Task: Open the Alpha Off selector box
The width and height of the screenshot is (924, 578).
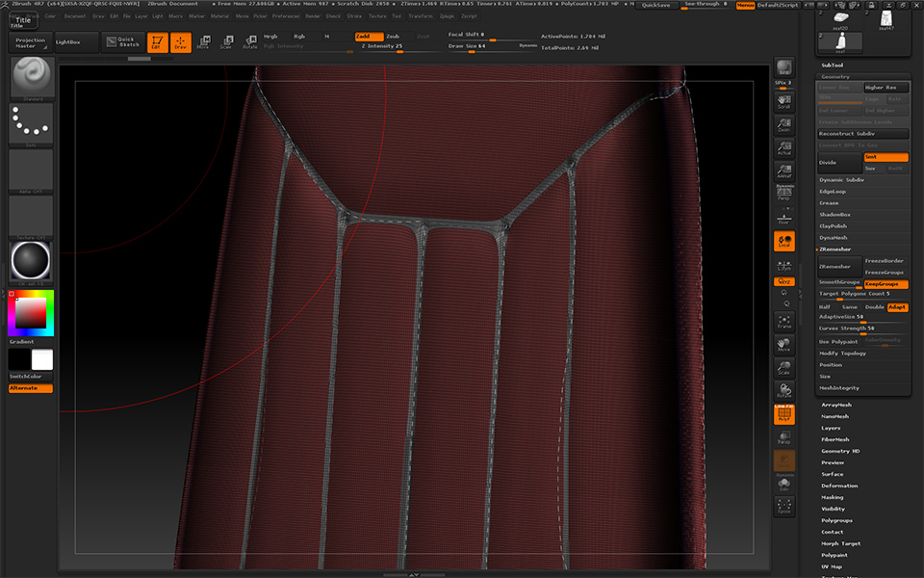Action: tap(31, 171)
